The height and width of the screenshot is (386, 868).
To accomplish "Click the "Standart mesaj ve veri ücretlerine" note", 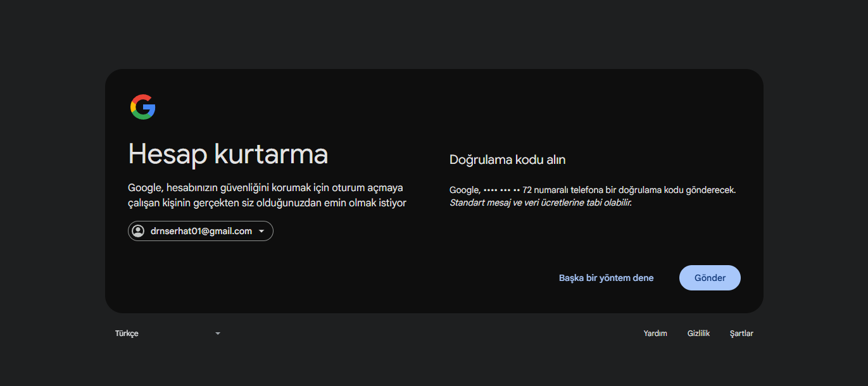I will 541,202.
